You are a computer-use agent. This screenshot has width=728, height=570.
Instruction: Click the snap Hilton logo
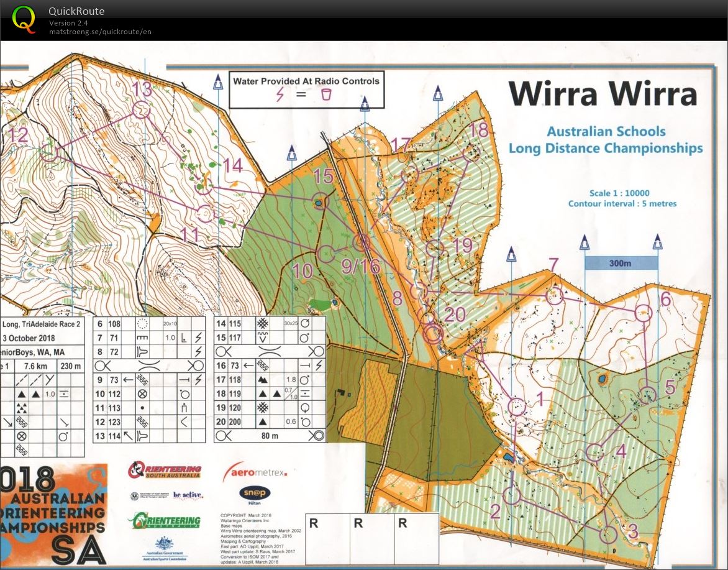pos(255,494)
